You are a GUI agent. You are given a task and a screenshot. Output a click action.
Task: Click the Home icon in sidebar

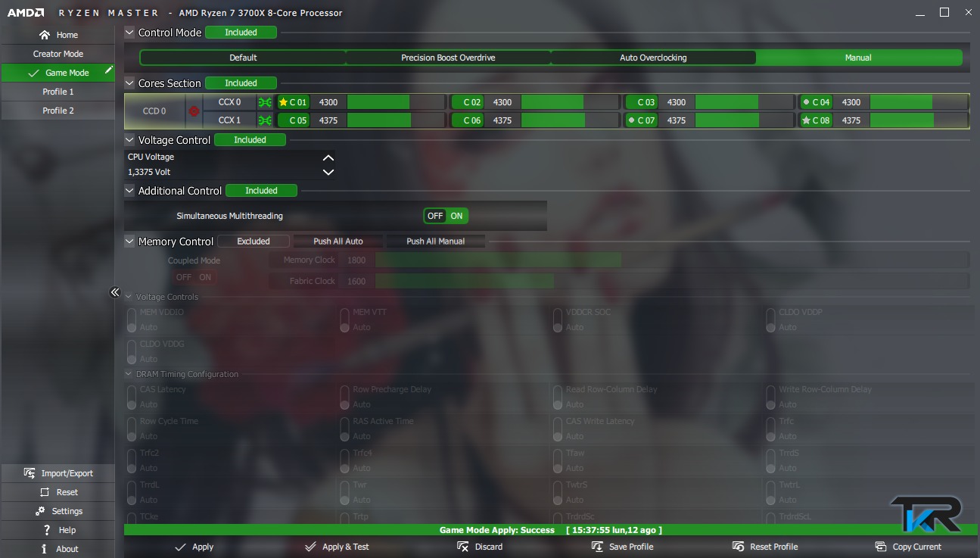point(45,35)
